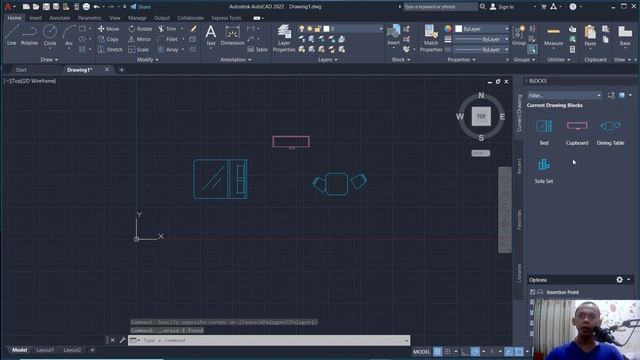Image resolution: width=640 pixels, height=360 pixels.
Task: Click the Share button in title bar
Action: tap(140, 7)
